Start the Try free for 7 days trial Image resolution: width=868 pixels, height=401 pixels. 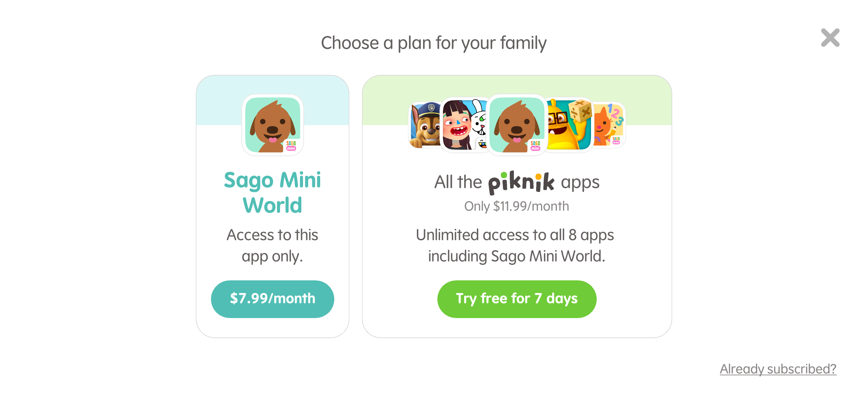click(517, 299)
